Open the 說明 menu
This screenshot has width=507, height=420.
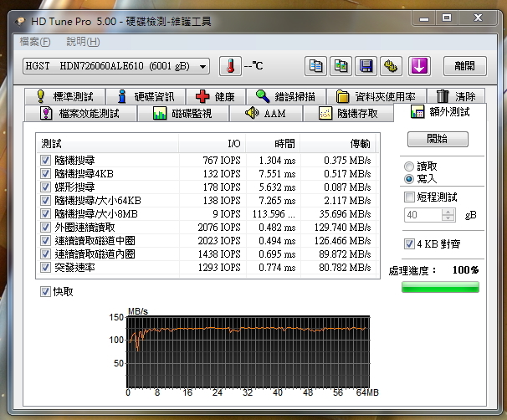coord(83,42)
